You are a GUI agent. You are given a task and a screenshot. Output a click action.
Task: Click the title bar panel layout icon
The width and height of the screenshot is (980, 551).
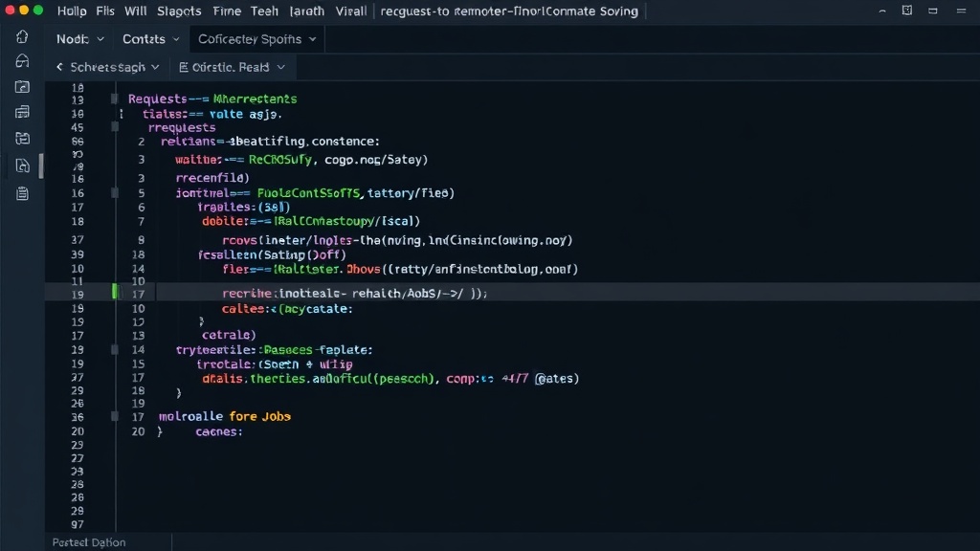932,11
